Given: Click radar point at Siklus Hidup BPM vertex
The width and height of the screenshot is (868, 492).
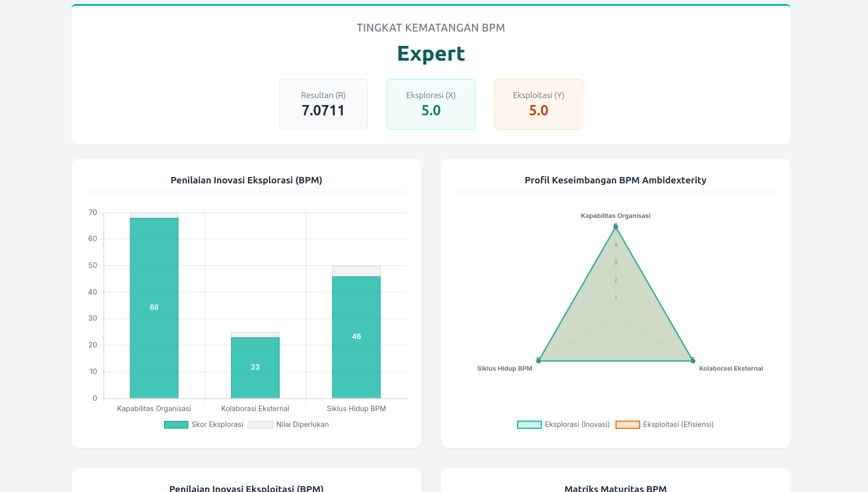Looking at the screenshot, I should pyautogui.click(x=538, y=361).
